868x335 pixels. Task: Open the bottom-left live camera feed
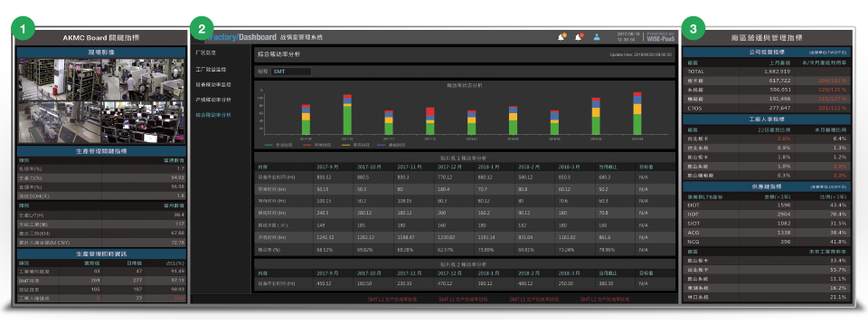click(x=60, y=122)
